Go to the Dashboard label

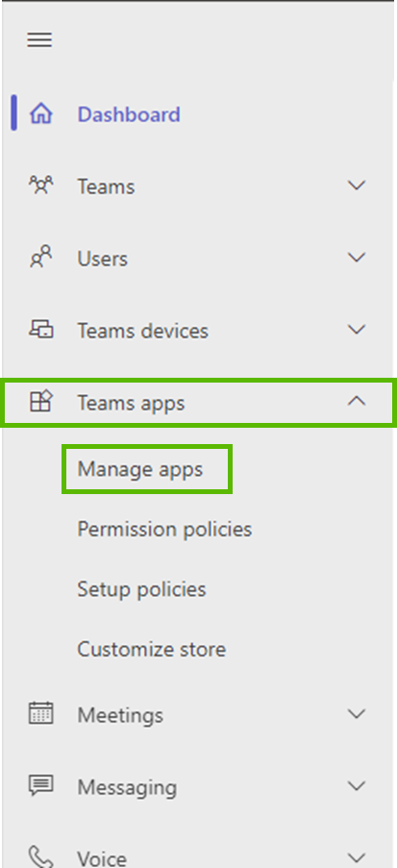click(x=129, y=114)
